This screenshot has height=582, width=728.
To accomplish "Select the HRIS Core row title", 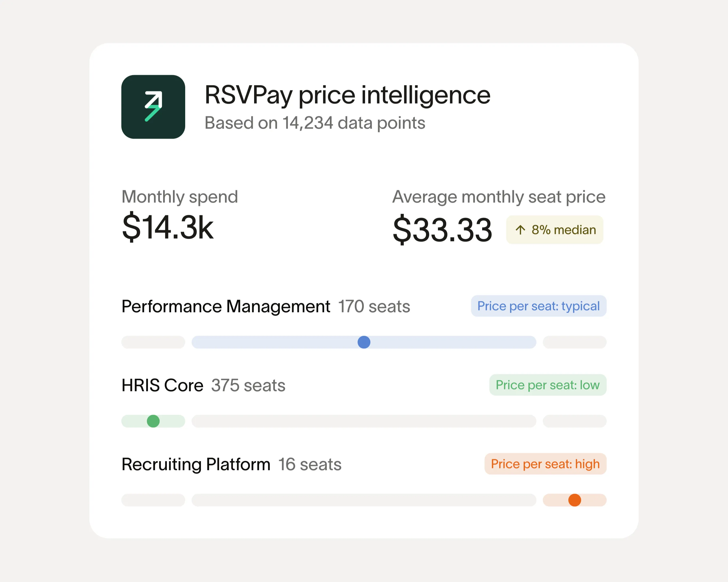I will click(x=162, y=385).
